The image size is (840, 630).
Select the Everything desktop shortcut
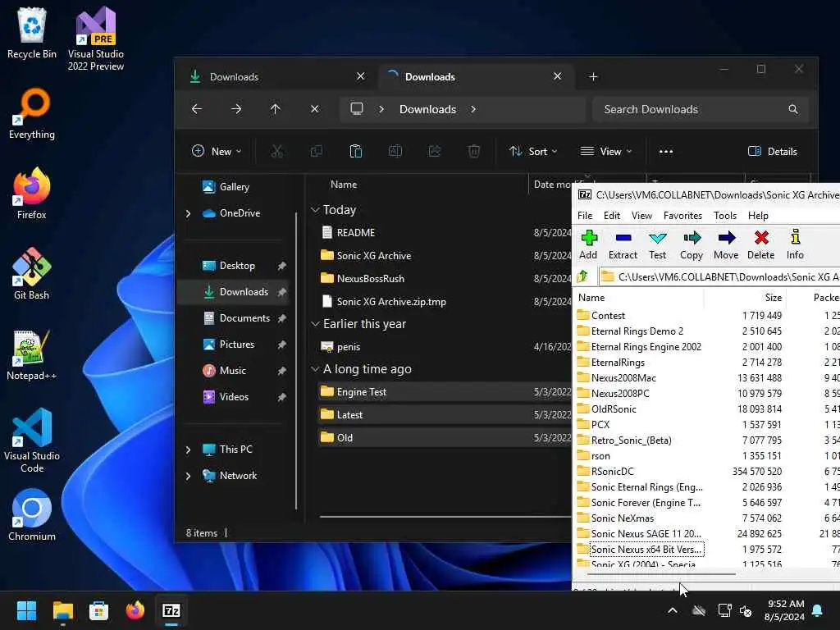[32, 113]
